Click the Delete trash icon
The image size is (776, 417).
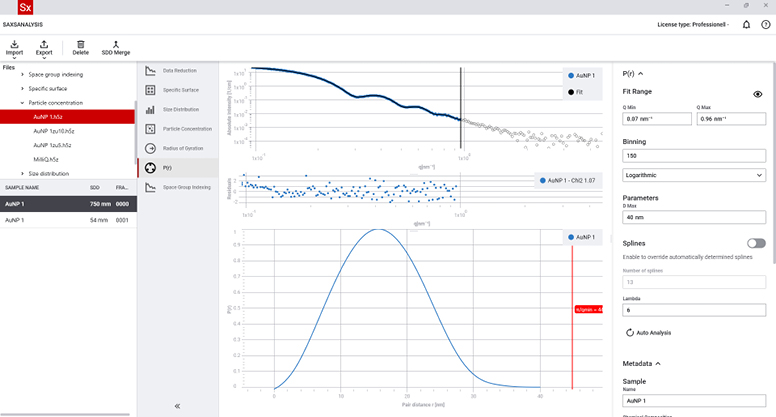pos(80,44)
